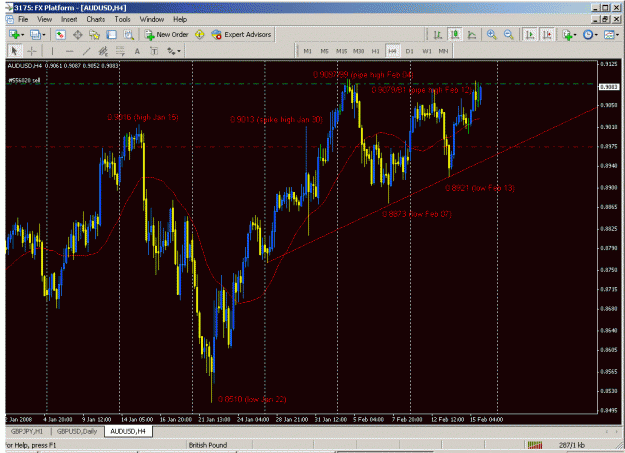Select the M1 timeframe
Image resolution: width=625 pixels, height=453 pixels.
pos(307,51)
